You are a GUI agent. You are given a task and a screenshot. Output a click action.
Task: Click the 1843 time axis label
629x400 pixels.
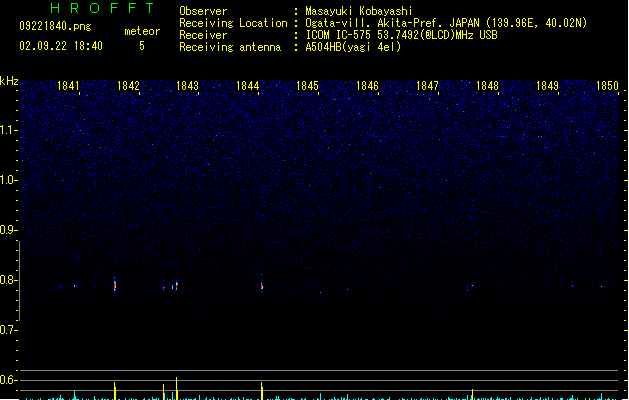point(187,86)
